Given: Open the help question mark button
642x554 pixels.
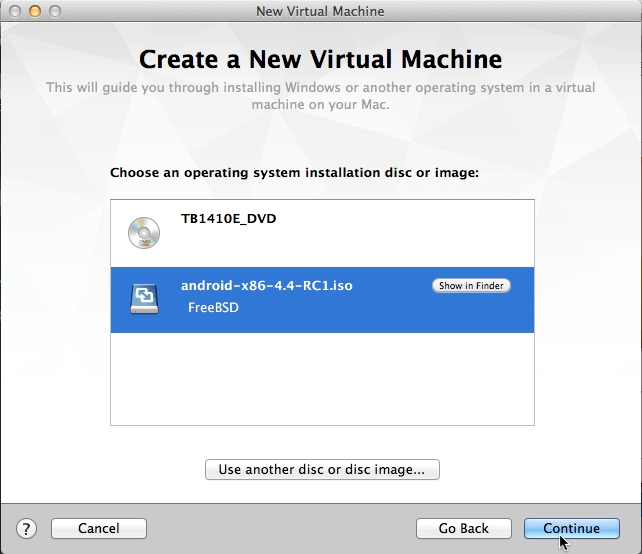Looking at the screenshot, I should (27, 528).
